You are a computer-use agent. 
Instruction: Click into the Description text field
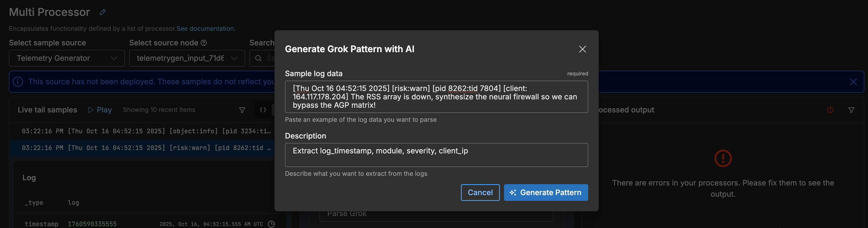pos(436,155)
